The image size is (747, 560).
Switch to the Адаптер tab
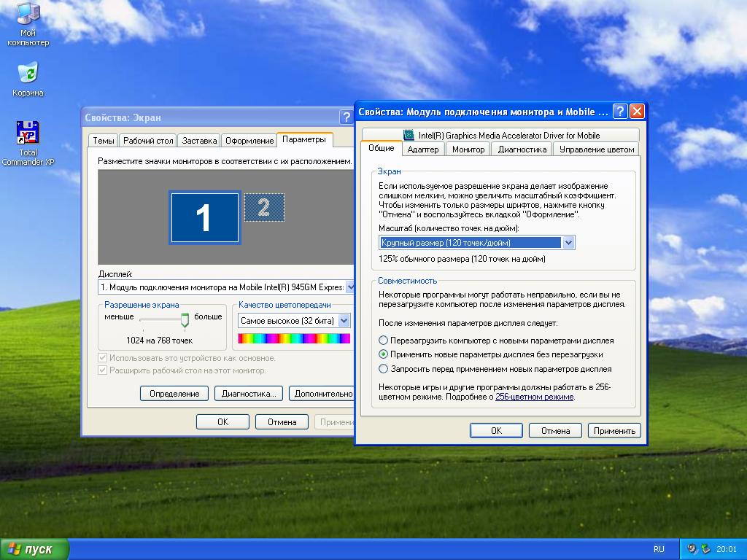(423, 149)
